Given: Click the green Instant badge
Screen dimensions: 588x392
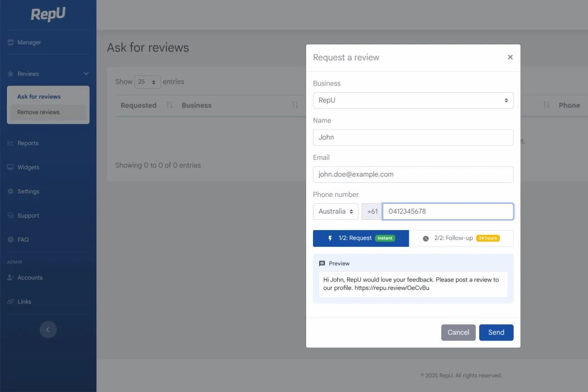Looking at the screenshot, I should click(385, 238).
